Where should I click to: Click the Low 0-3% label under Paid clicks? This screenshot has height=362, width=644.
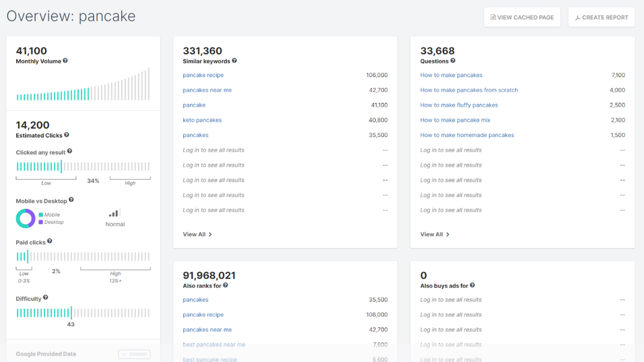24,277
